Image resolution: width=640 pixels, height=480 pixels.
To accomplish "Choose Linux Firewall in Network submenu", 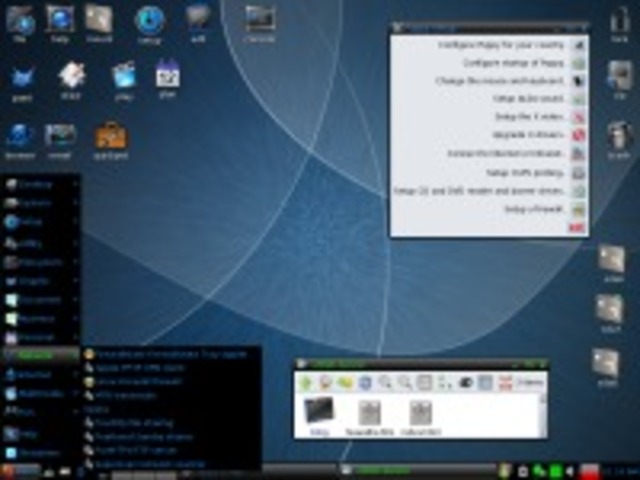I will point(132,382).
